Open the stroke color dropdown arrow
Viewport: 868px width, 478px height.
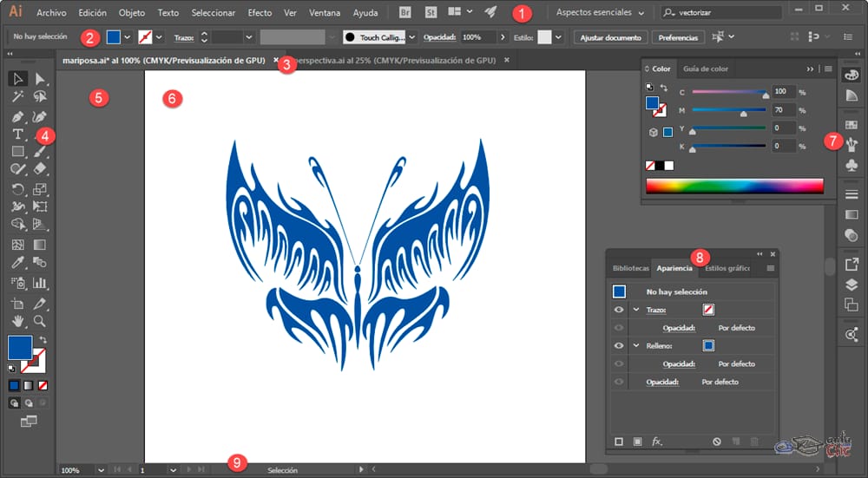tap(160, 37)
